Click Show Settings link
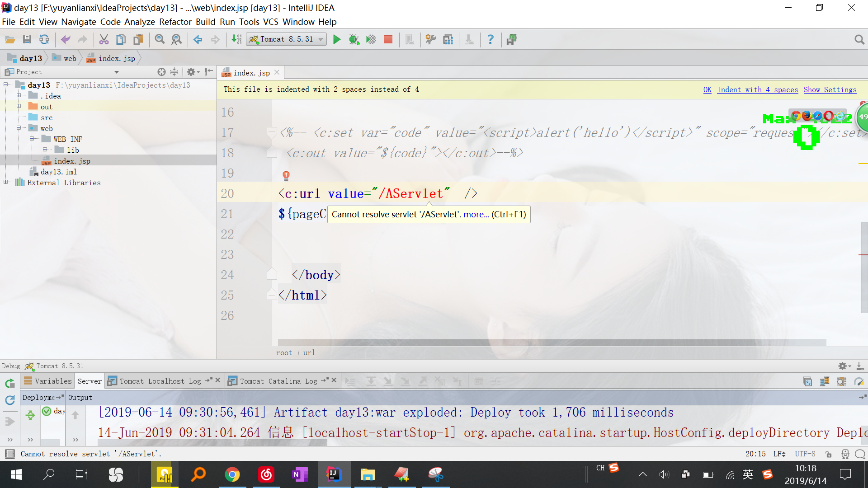 pos(830,89)
